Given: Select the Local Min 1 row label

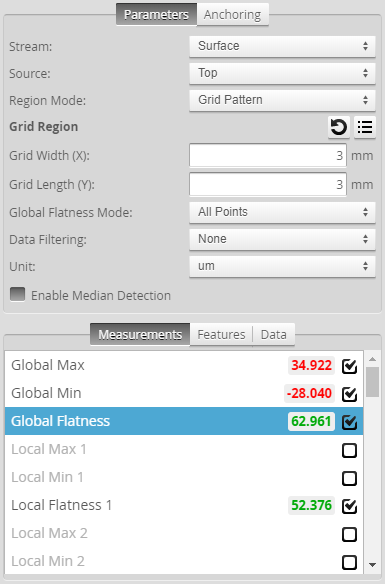Looking at the screenshot, I should [x=47, y=477].
